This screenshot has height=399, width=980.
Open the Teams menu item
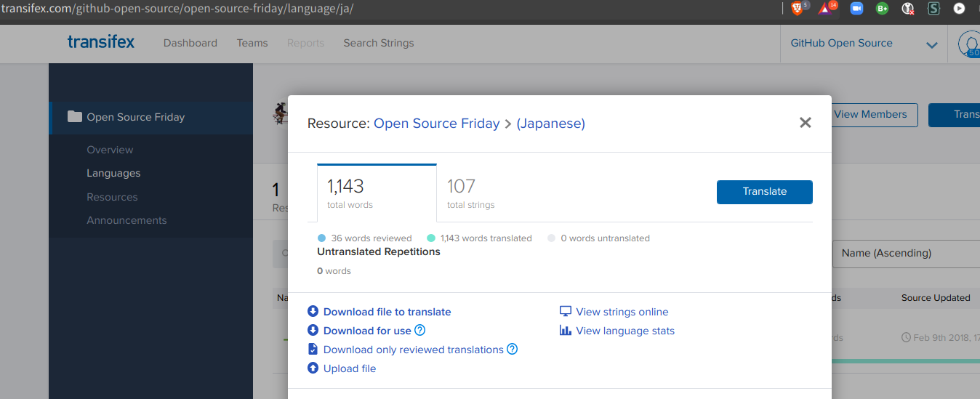coord(252,43)
